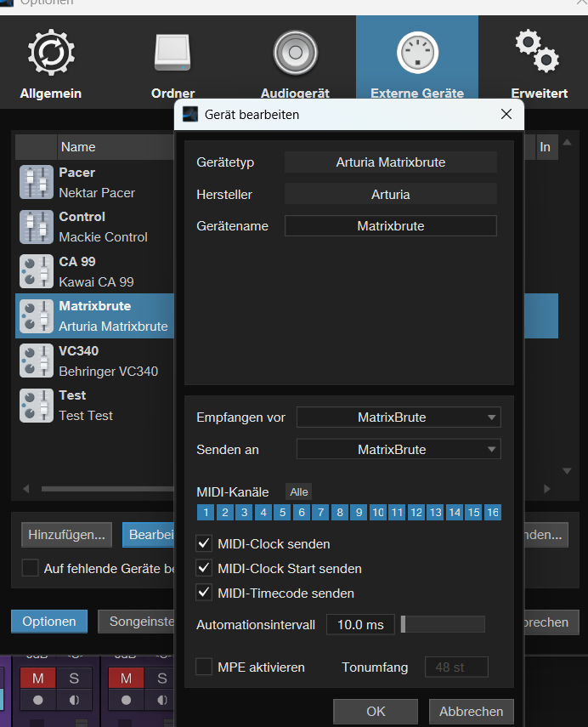Open the Allgemein settings gear icon
This screenshot has width=588, height=727.
click(x=51, y=53)
